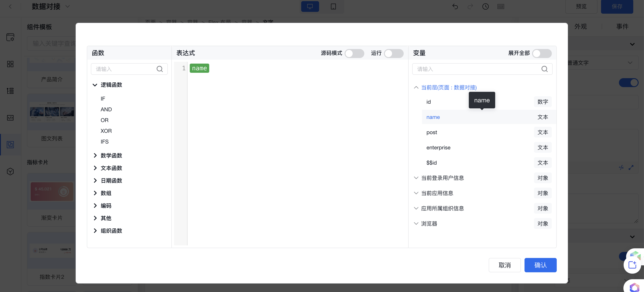Insert the $$id variable

(489, 163)
